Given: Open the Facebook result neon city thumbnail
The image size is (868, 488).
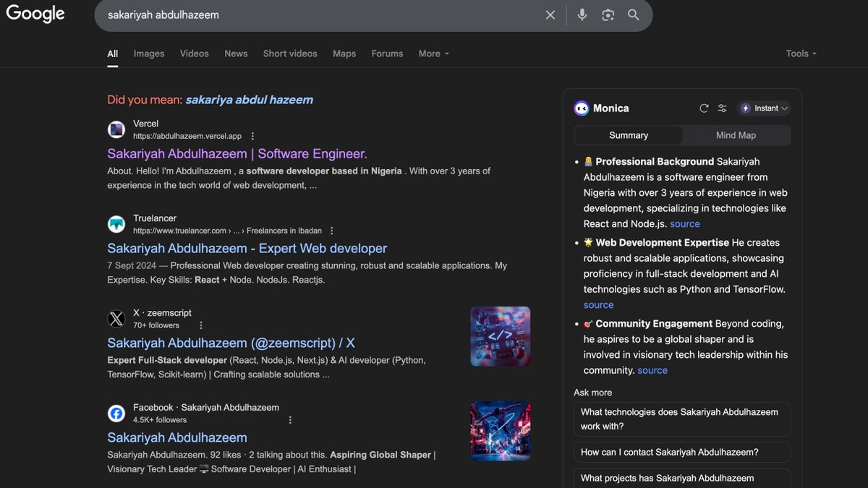Looking at the screenshot, I should click(501, 431).
